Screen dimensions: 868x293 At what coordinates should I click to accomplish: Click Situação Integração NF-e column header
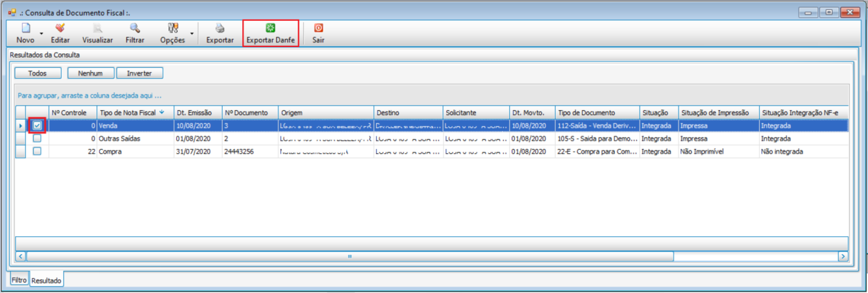point(803,112)
